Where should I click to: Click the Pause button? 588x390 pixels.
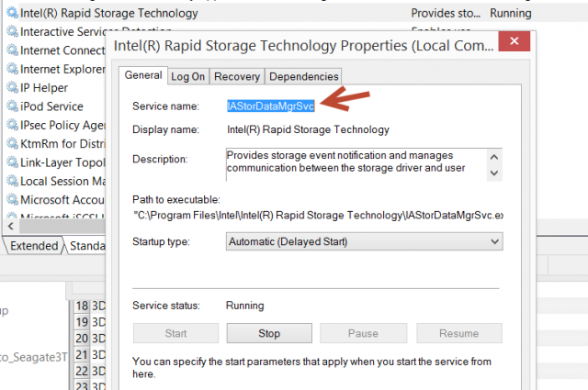pyautogui.click(x=363, y=333)
